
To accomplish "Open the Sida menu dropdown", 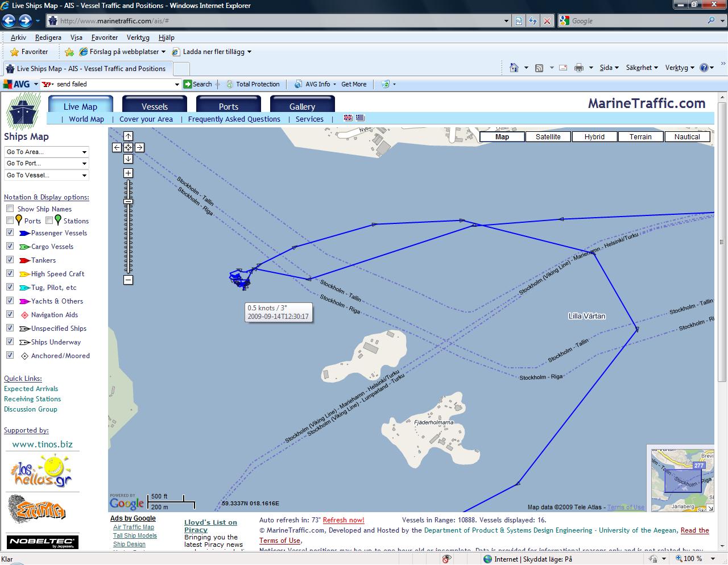I will [x=609, y=68].
